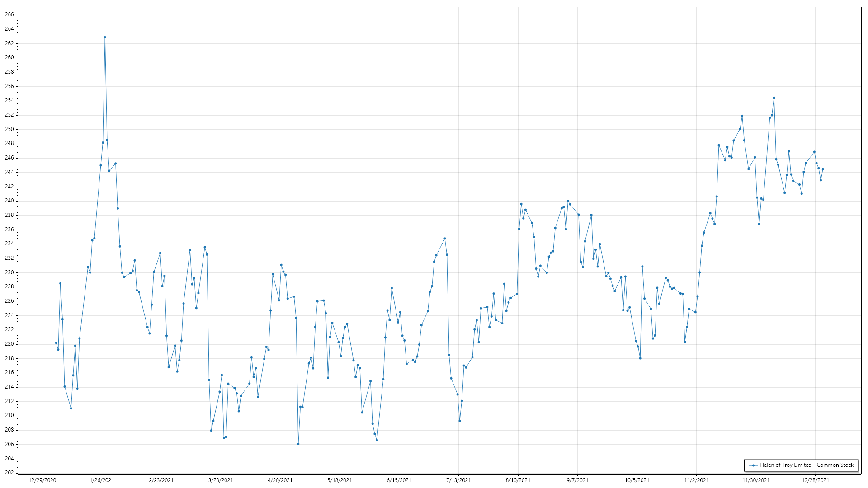Image resolution: width=868 pixels, height=488 pixels.
Task: Click the early July peak near 234.8
Action: click(445, 239)
